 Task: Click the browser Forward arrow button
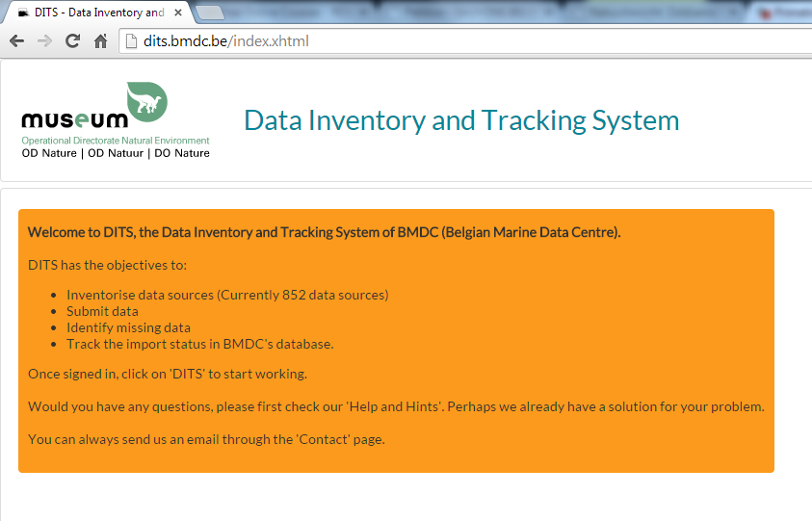coord(44,41)
